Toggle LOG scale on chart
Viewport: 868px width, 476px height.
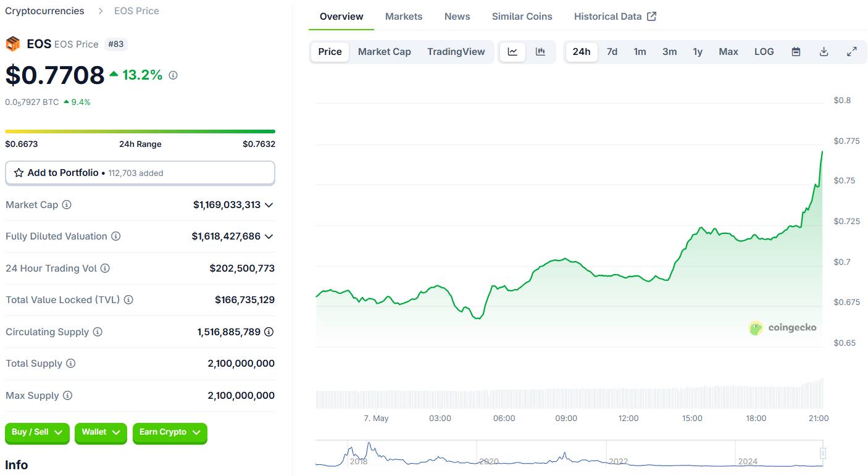tap(764, 52)
